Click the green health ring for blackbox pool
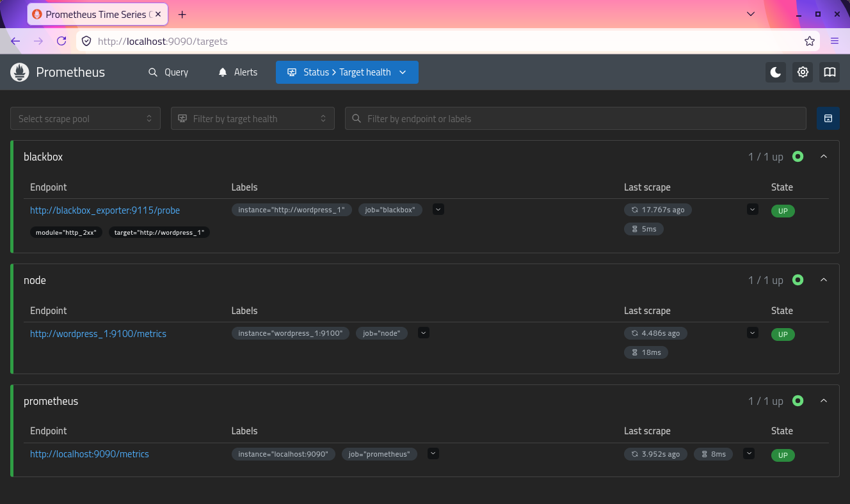Image resolution: width=850 pixels, height=504 pixels. pos(798,156)
